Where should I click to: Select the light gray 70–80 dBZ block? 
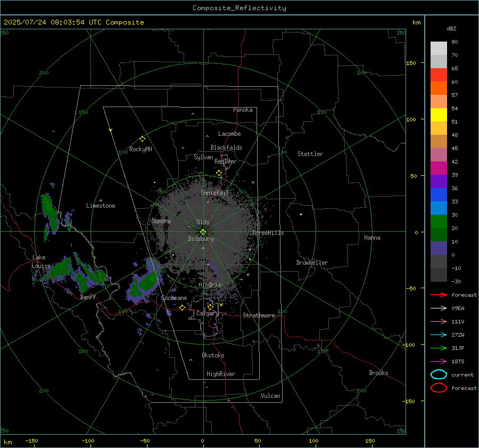pos(439,48)
